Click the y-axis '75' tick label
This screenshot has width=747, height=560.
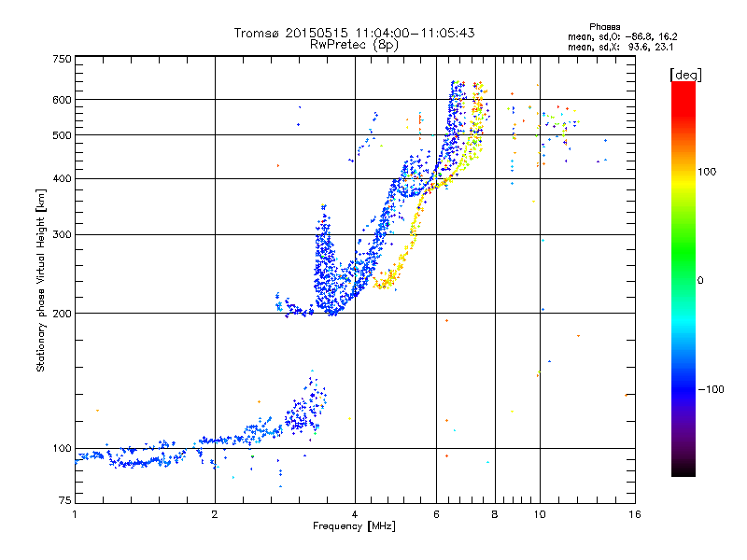(x=65, y=500)
